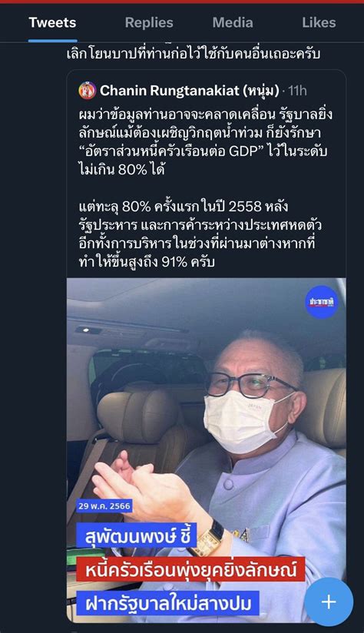Tap the blue underline beneath Tweets

tap(52, 41)
